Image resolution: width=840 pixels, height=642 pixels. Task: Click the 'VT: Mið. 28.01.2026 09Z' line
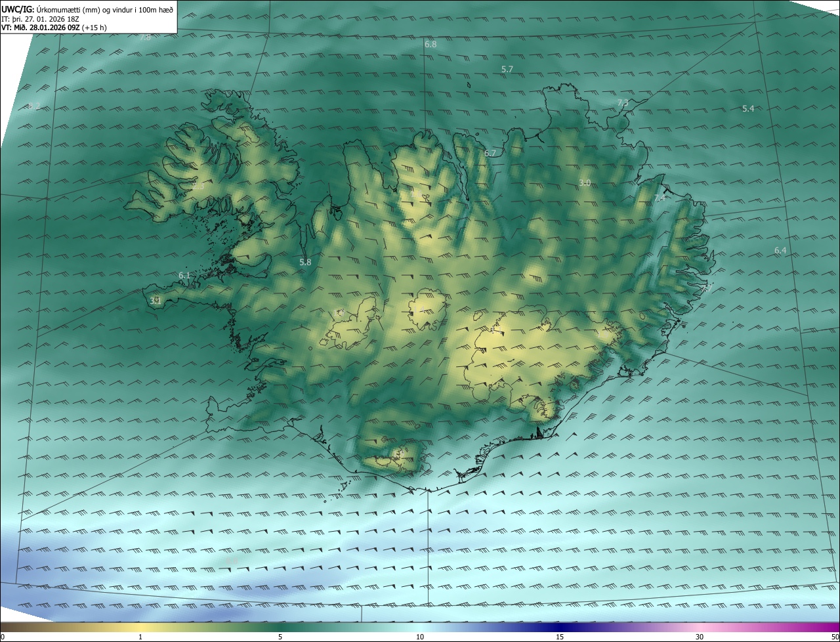(x=41, y=28)
